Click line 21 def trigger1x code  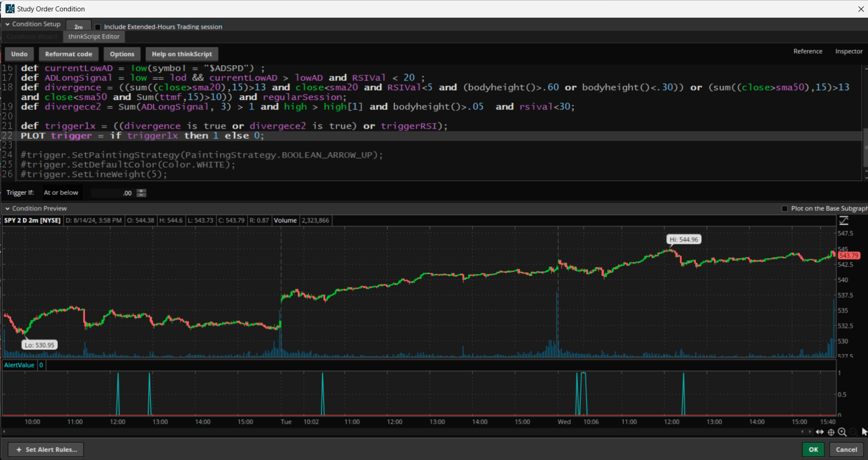point(234,126)
